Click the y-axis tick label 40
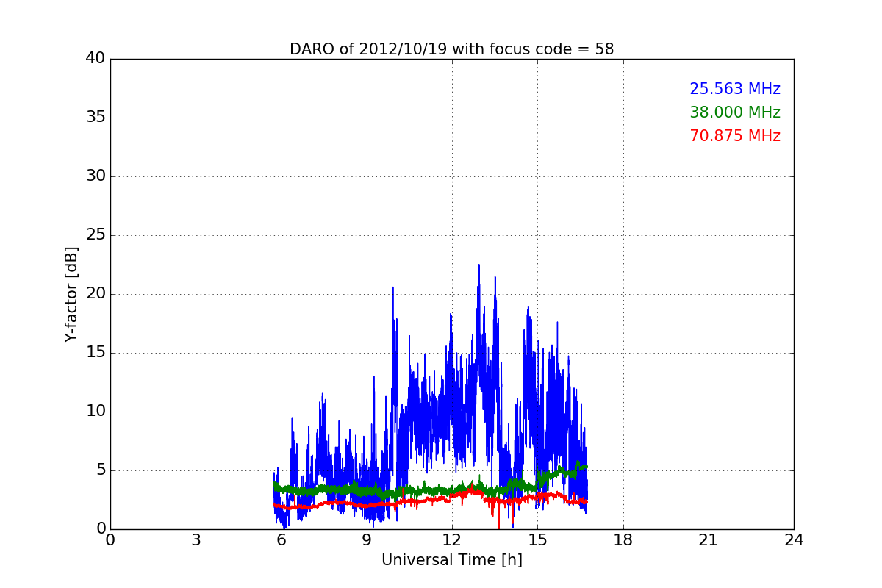Screen dimensions: 882x588 click(96, 59)
